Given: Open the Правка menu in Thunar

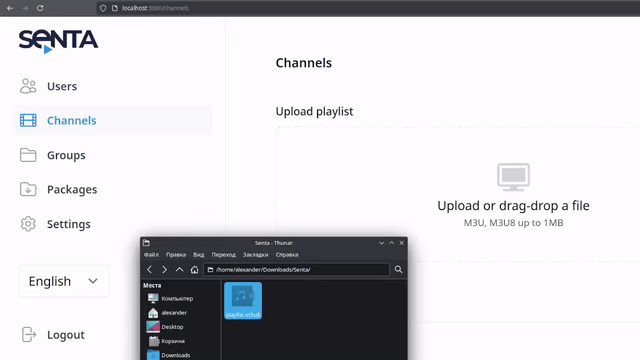Looking at the screenshot, I should [x=176, y=255].
